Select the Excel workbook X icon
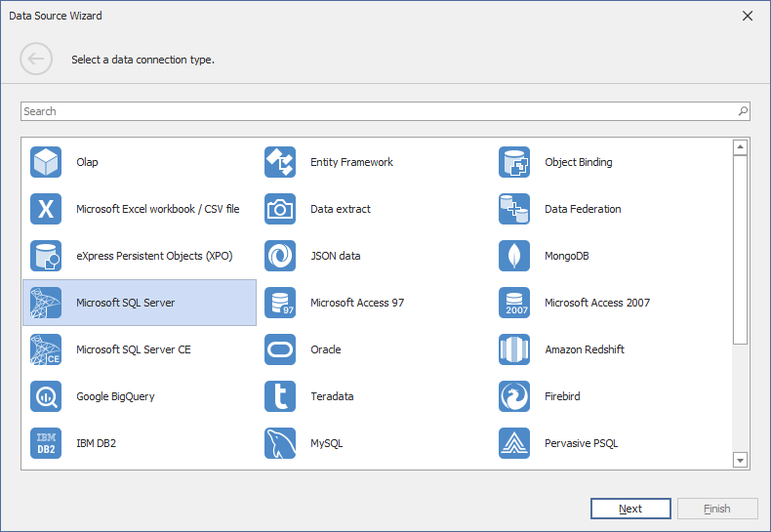This screenshot has width=771, height=532. click(46, 209)
